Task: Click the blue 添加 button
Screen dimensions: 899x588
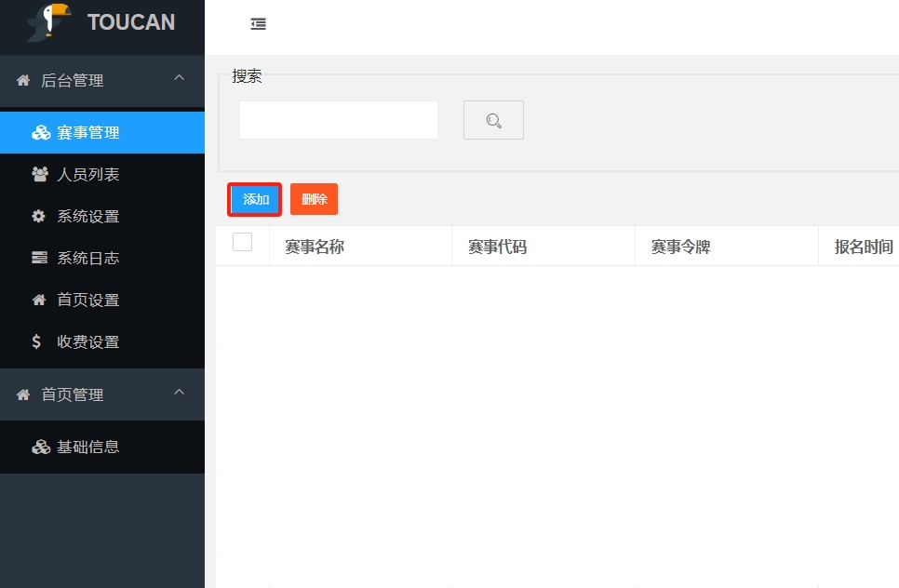Action: (255, 199)
